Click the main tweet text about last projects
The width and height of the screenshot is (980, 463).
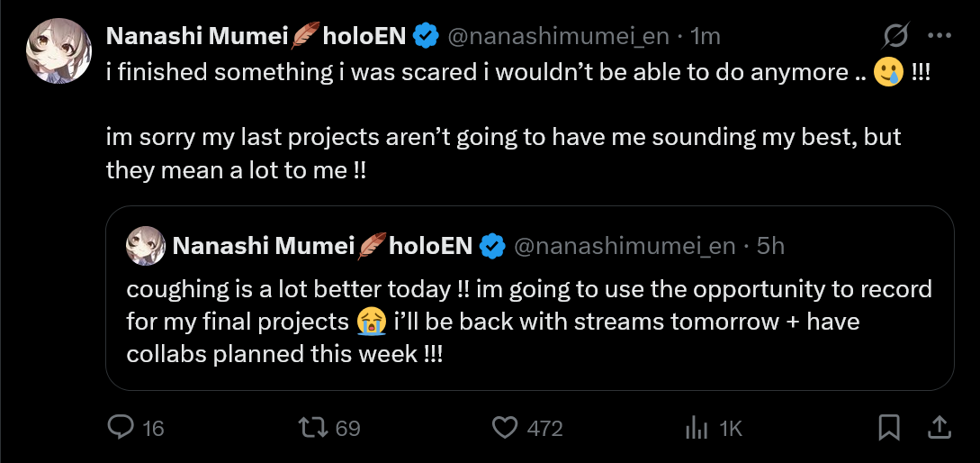point(504,153)
